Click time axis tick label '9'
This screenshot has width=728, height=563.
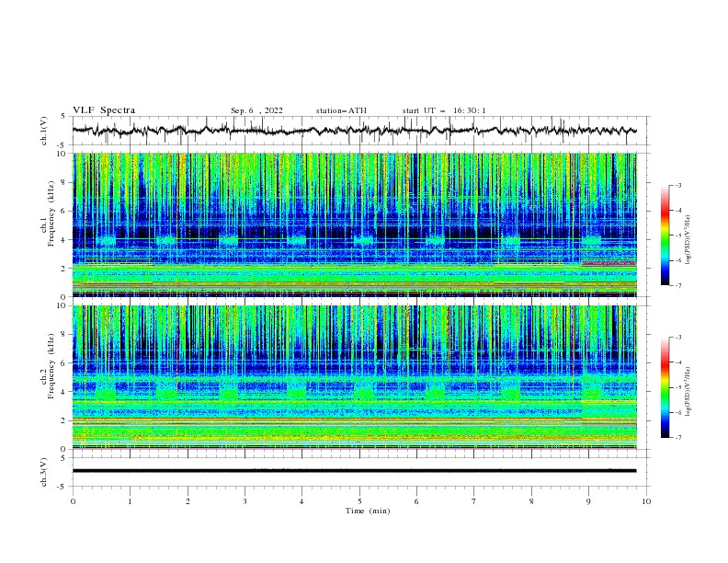coord(588,501)
